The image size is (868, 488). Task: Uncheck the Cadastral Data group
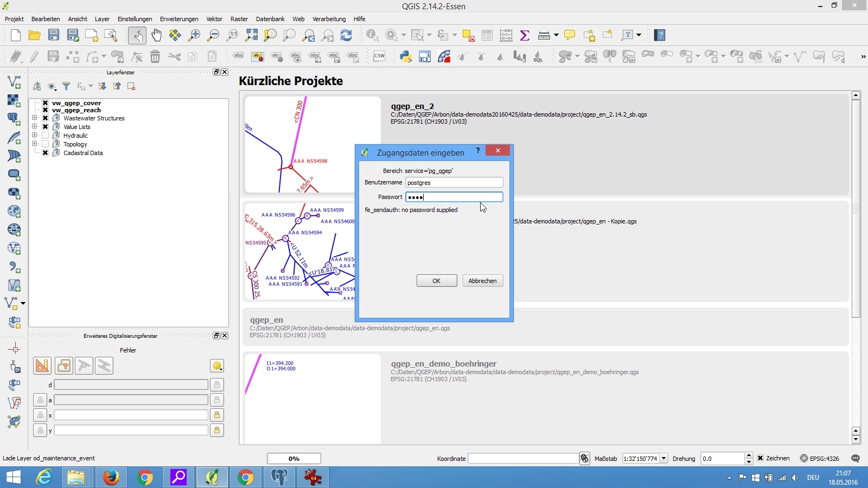pos(46,153)
